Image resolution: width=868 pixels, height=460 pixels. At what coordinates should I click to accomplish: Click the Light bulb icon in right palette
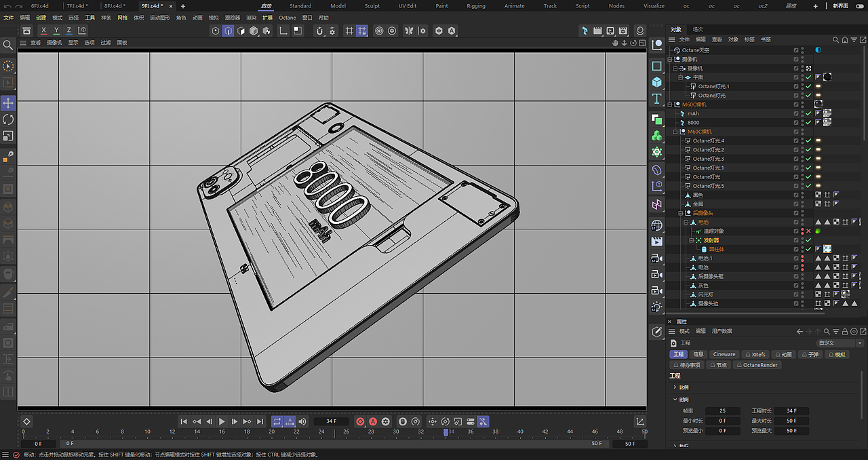click(656, 307)
